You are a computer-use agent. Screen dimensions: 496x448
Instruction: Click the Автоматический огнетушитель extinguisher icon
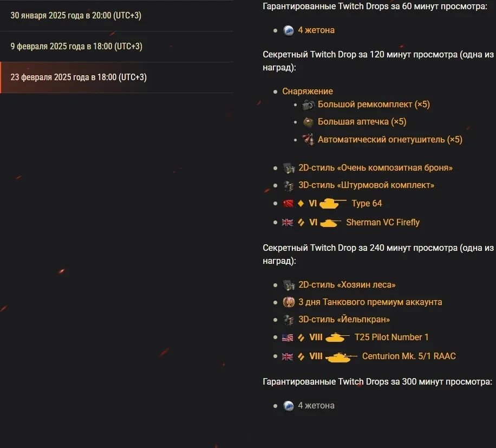308,139
